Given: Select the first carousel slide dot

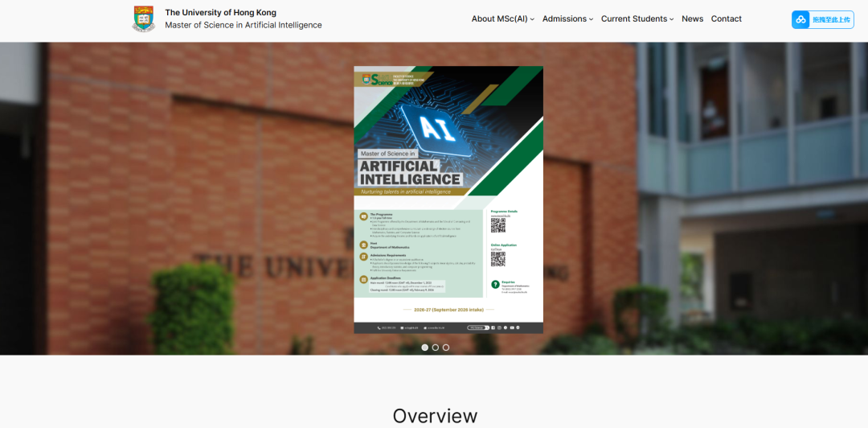Looking at the screenshot, I should click(x=425, y=348).
